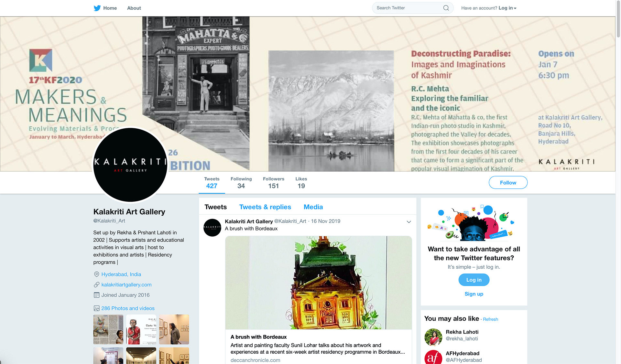Open the AFHyderabad red logo avatar
This screenshot has width=621, height=364.
coord(433,357)
